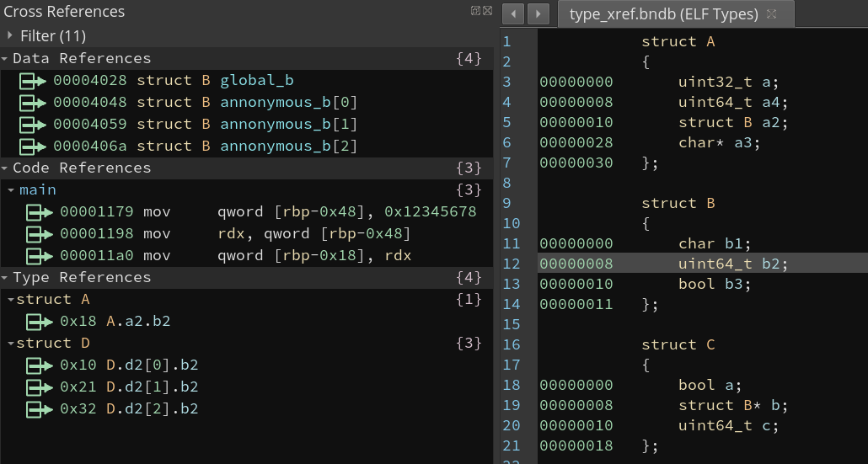Click the arrow icon beside D.d2[2].b2

click(x=40, y=409)
